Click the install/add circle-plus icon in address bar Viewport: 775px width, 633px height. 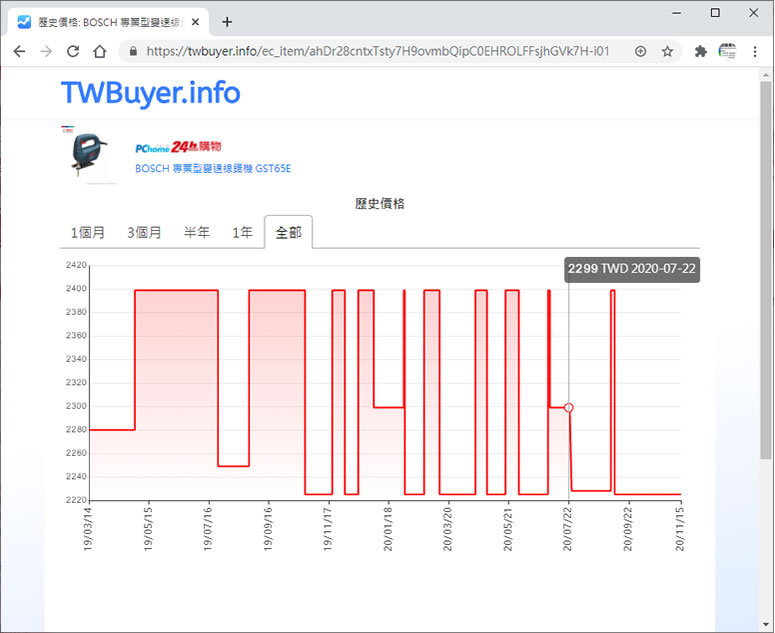pyautogui.click(x=640, y=51)
